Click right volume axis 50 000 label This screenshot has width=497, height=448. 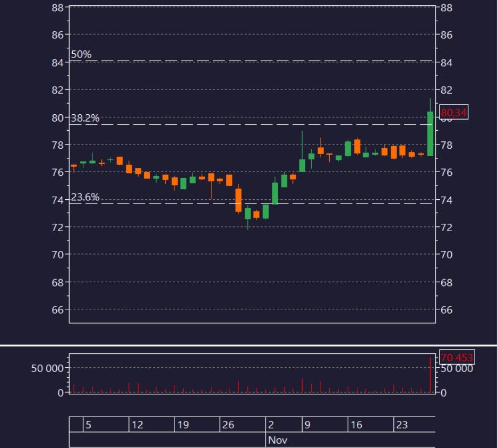[457, 368]
